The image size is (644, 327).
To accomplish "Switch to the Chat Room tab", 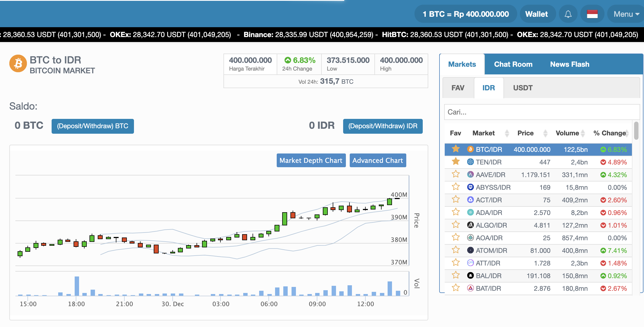I will (513, 64).
